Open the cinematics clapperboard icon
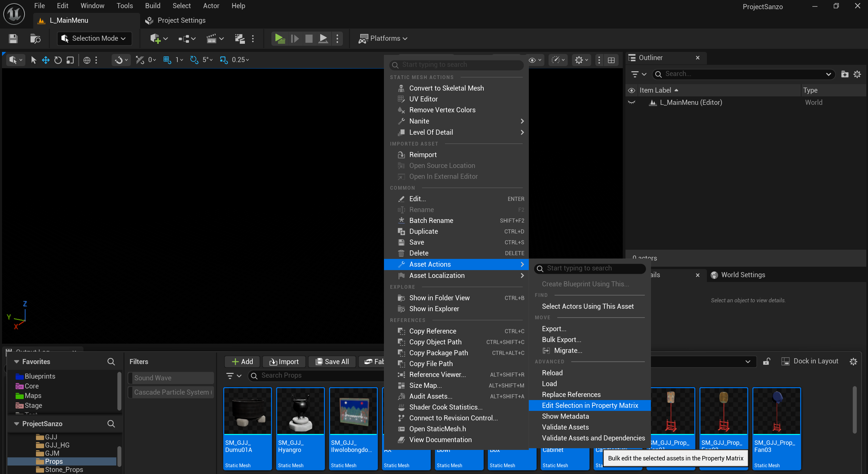Image resolution: width=868 pixels, height=474 pixels. pyautogui.click(x=211, y=38)
